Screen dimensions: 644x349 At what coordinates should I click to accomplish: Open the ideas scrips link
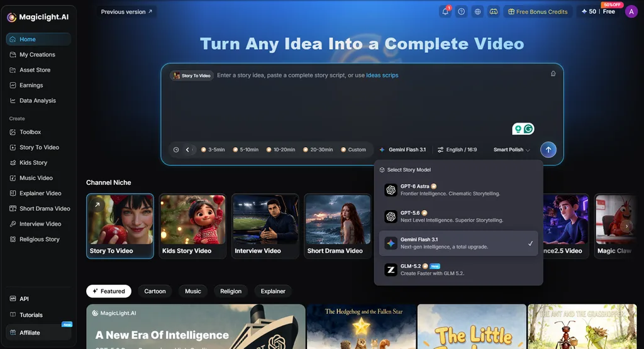click(382, 75)
